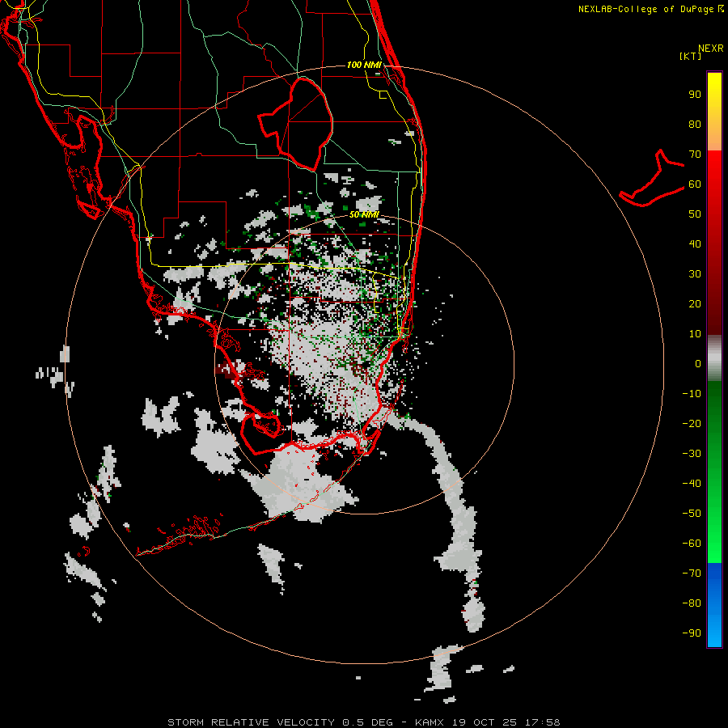Click the -50 value on velocity scale
Viewport: 728px width, 728px height.
(692, 514)
